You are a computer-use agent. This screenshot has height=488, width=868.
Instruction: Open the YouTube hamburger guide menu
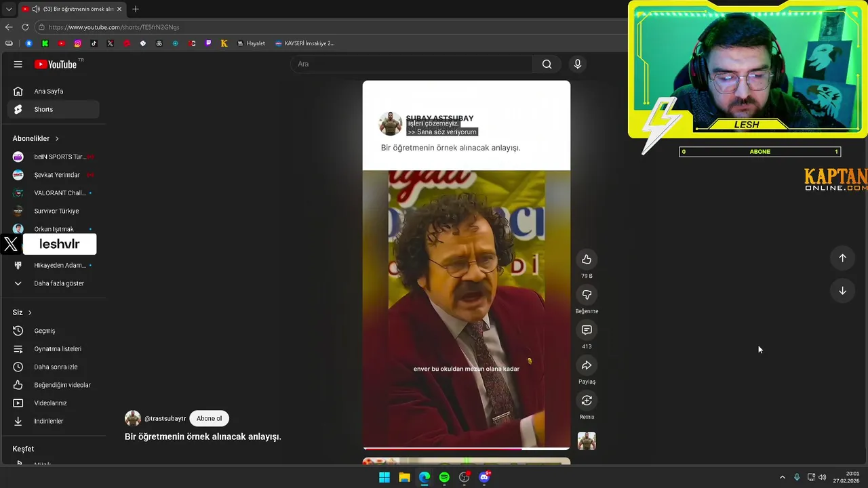tap(18, 64)
